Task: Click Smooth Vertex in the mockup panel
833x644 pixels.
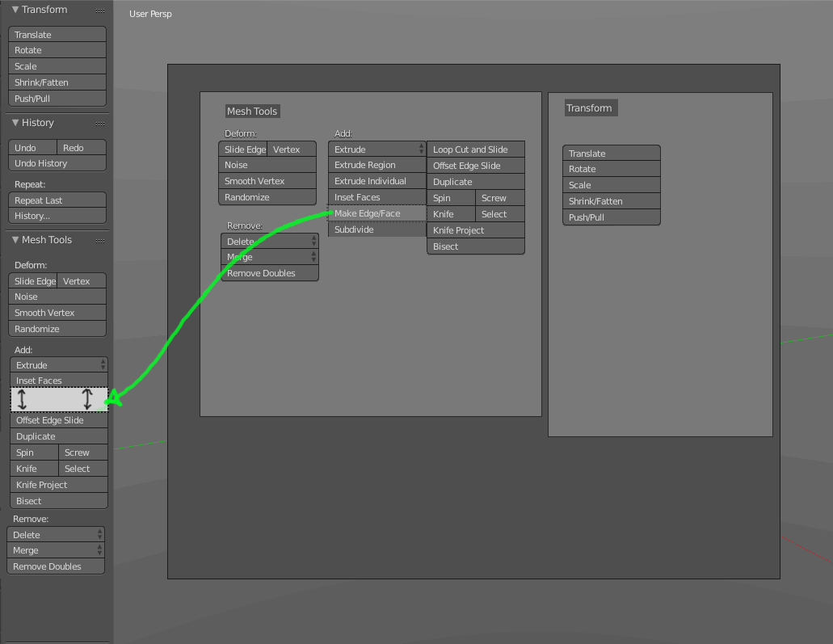Action: pos(267,181)
